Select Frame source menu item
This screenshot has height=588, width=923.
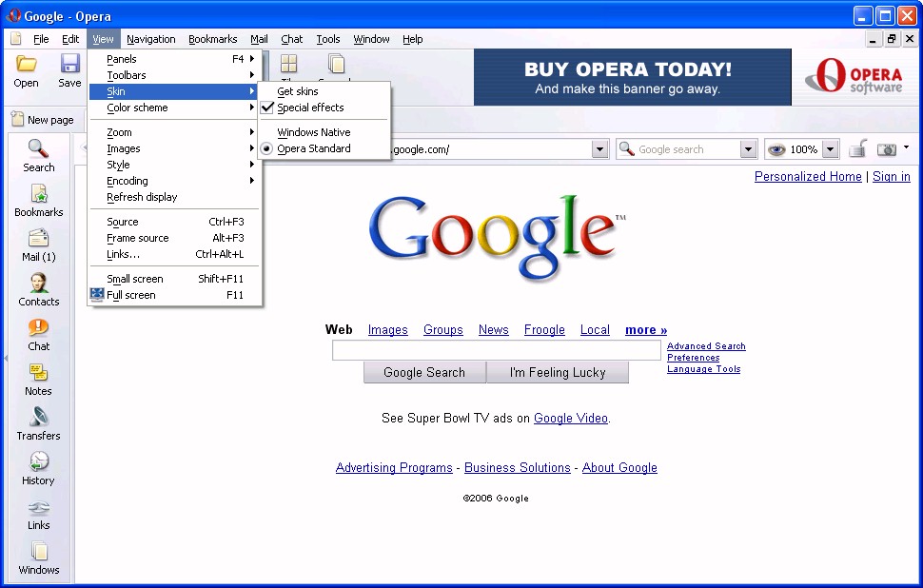click(173, 238)
